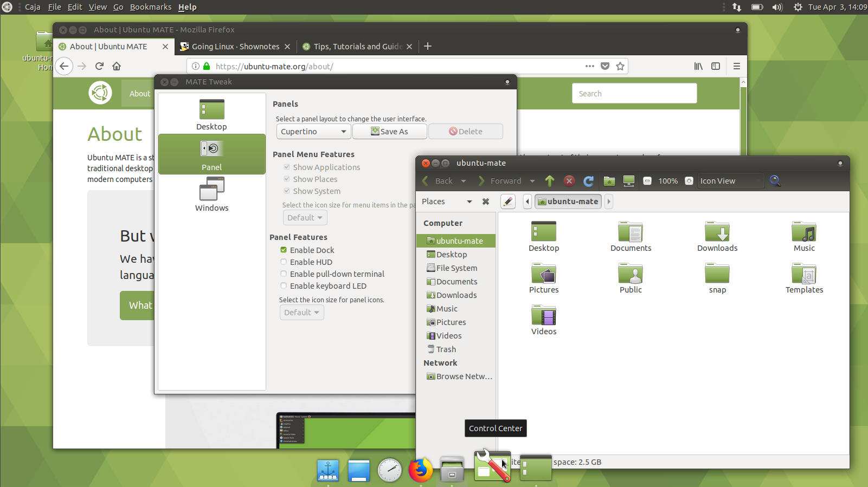Zoom in with the plus icon in Caja
Viewport: 868px width, 487px height.
(689, 181)
